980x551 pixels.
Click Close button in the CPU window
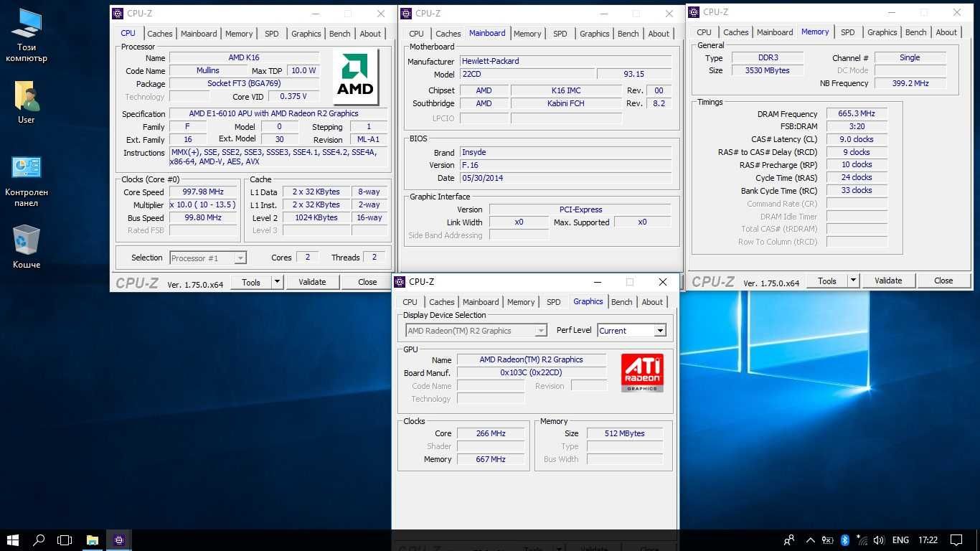click(x=367, y=282)
